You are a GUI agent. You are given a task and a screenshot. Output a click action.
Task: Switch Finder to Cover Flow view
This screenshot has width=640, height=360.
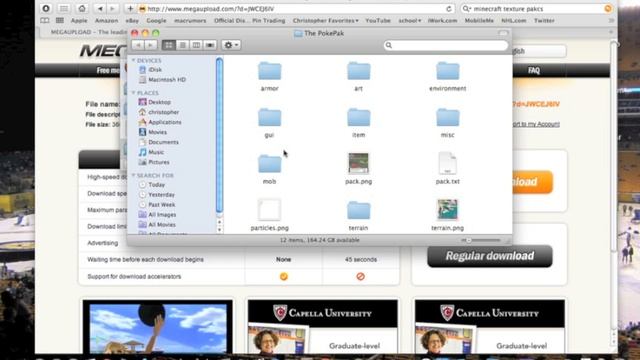point(210,45)
